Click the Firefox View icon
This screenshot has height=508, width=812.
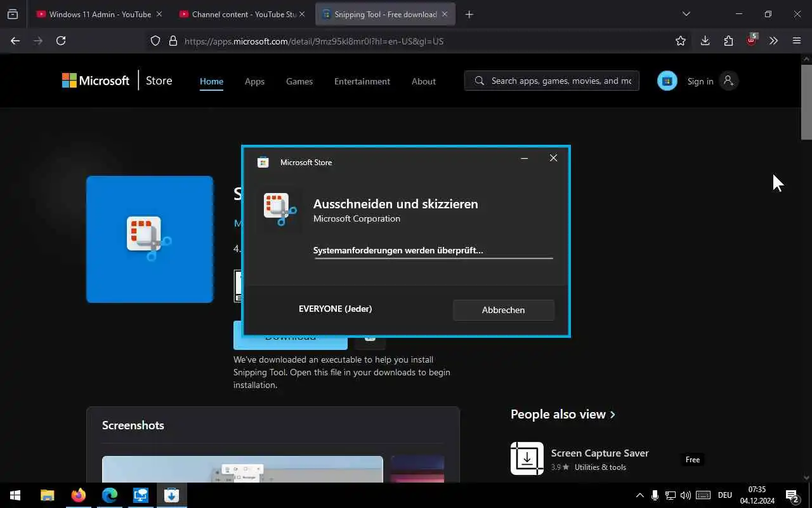point(13,14)
